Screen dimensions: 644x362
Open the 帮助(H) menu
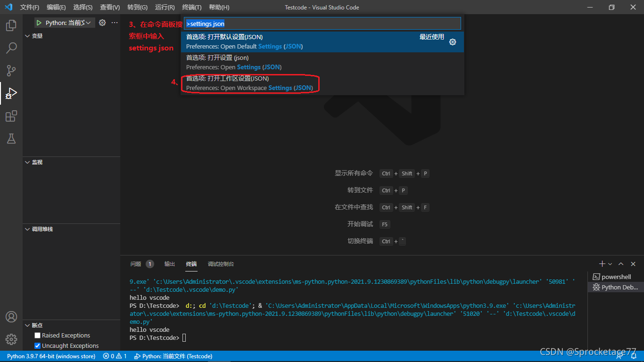coord(219,7)
